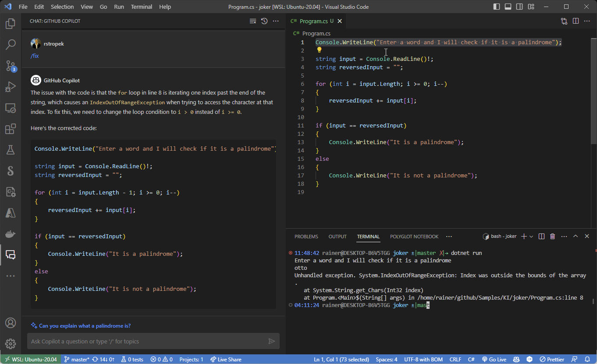
Task: Expand additional hidden activity bar views
Action: click(x=11, y=276)
